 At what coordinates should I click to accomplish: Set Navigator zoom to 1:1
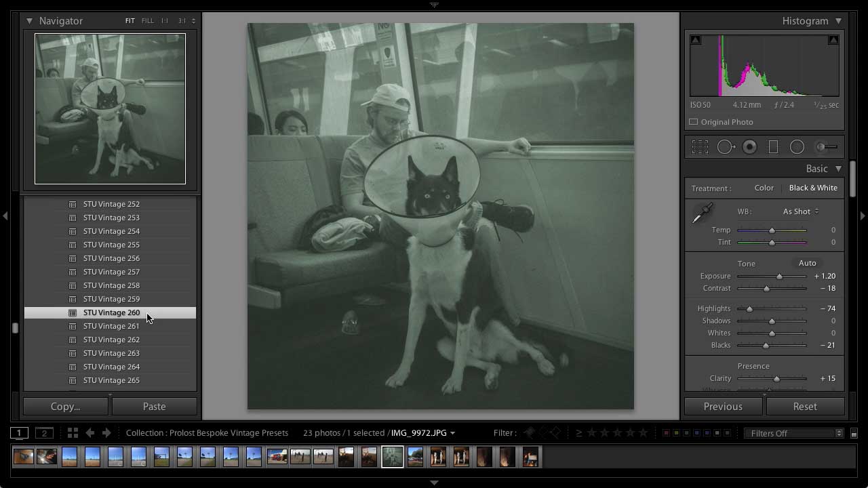click(165, 21)
